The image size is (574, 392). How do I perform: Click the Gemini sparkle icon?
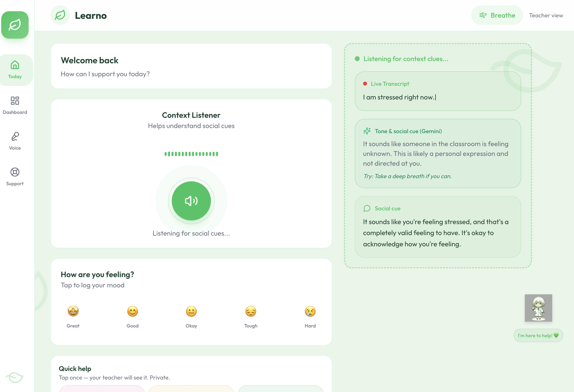coord(367,131)
